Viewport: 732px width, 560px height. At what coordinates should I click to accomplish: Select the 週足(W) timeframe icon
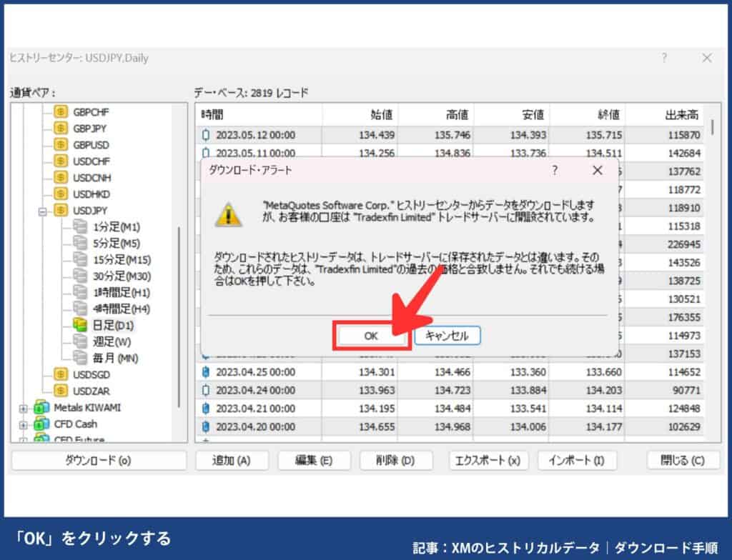pos(80,341)
